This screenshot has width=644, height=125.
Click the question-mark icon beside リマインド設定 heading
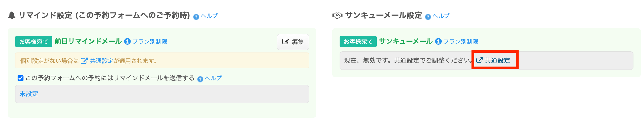click(x=196, y=17)
